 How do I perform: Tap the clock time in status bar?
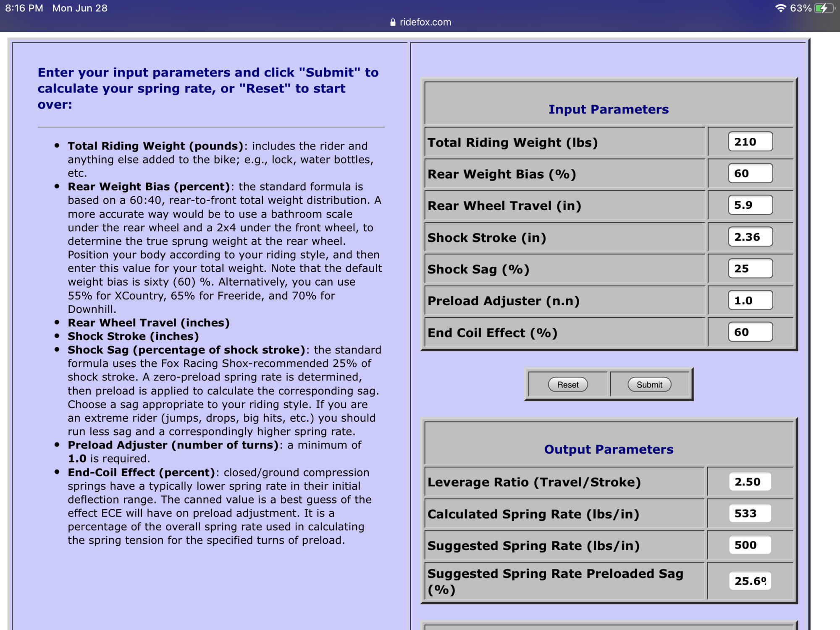pos(24,8)
